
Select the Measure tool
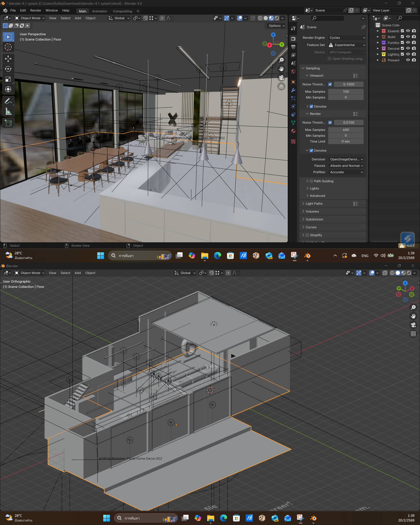[8, 112]
